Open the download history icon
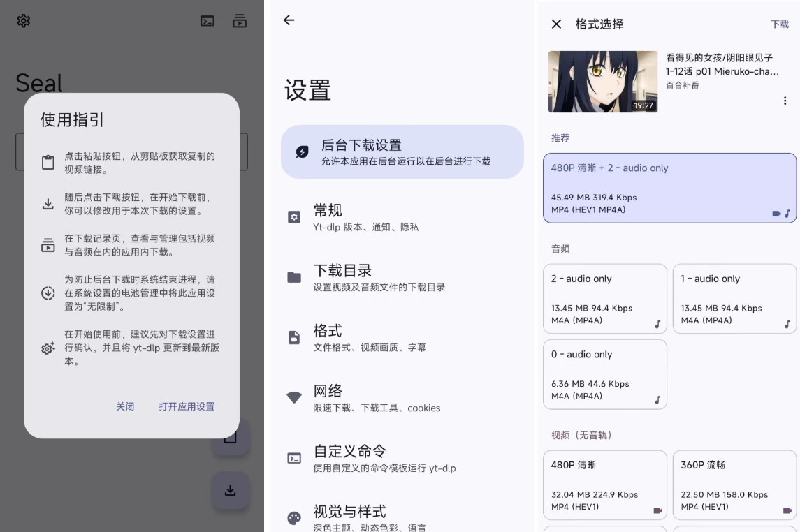 pyautogui.click(x=240, y=21)
